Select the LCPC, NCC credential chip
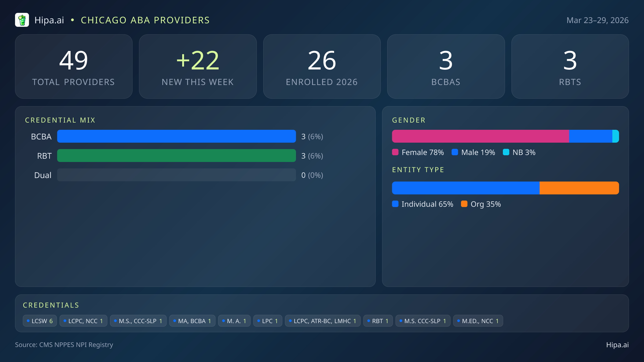644x362 pixels. [x=83, y=320]
